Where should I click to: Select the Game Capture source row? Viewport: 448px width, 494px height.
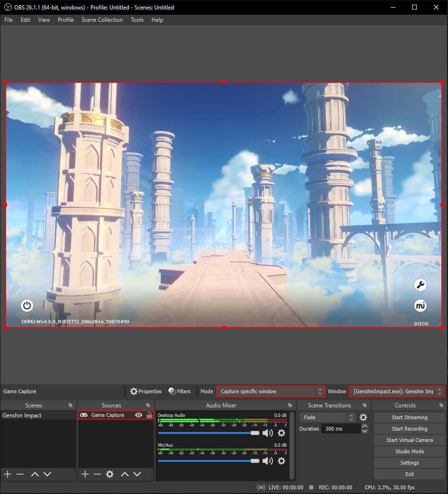coord(115,415)
